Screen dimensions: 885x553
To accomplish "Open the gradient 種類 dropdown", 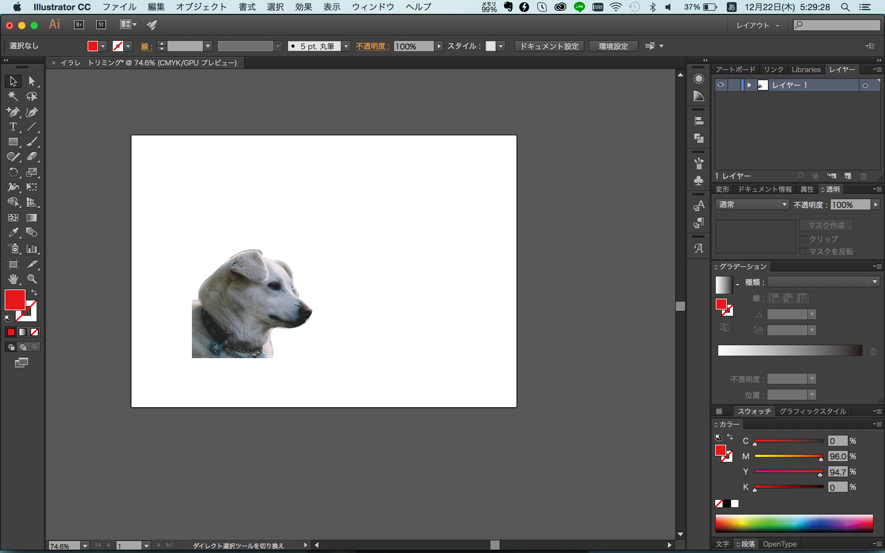I will [823, 282].
